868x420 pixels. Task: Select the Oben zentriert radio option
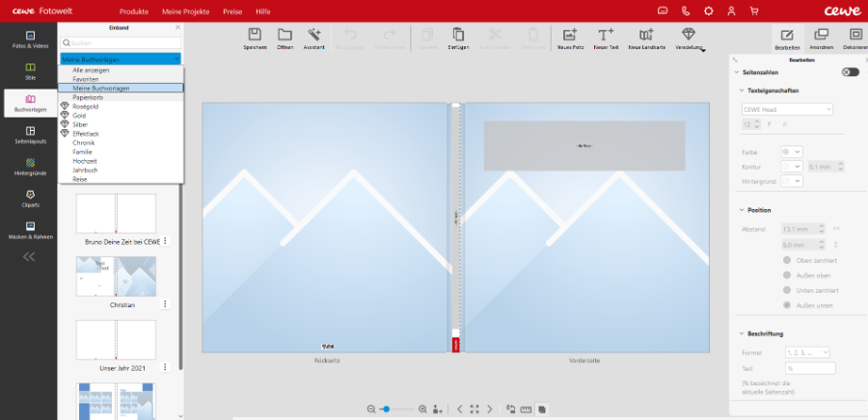click(x=786, y=260)
